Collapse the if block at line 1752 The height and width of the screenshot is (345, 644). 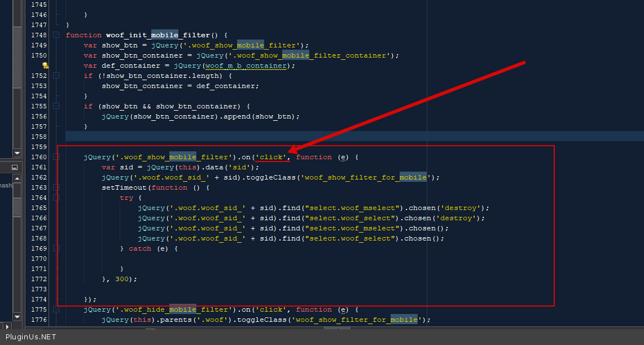pyautogui.click(x=56, y=76)
